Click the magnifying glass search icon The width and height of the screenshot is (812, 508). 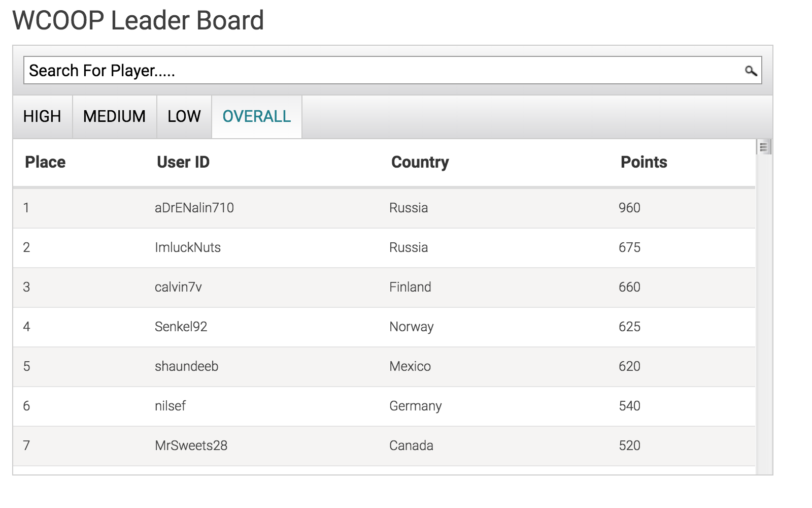[751, 71]
